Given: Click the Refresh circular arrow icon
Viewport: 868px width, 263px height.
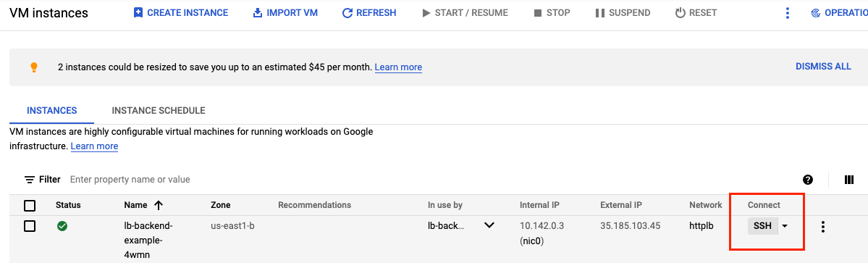Looking at the screenshot, I should (x=347, y=13).
